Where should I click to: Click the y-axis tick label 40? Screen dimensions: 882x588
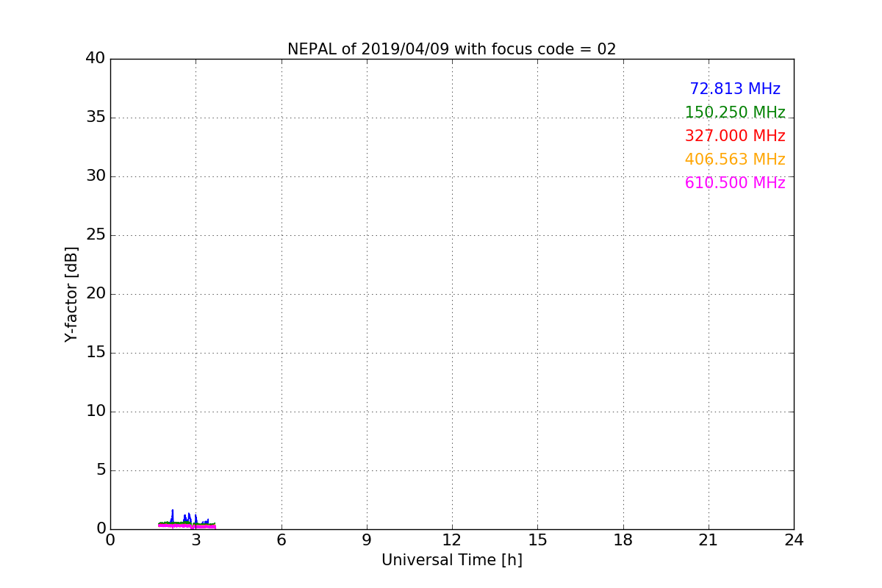point(96,59)
